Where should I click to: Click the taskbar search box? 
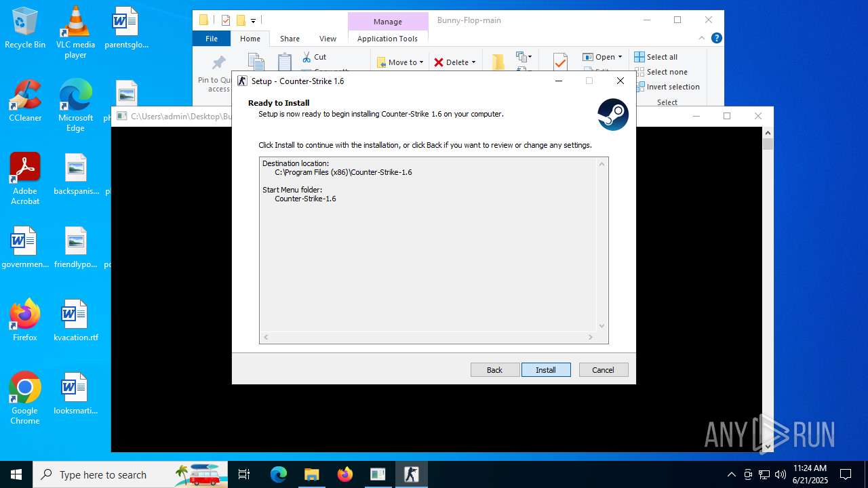(130, 474)
